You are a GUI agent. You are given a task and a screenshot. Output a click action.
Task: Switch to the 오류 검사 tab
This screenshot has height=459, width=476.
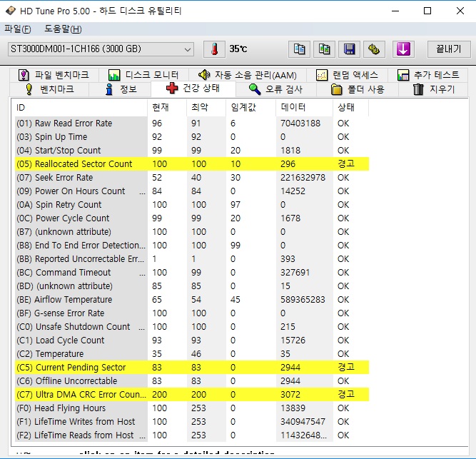pos(275,89)
